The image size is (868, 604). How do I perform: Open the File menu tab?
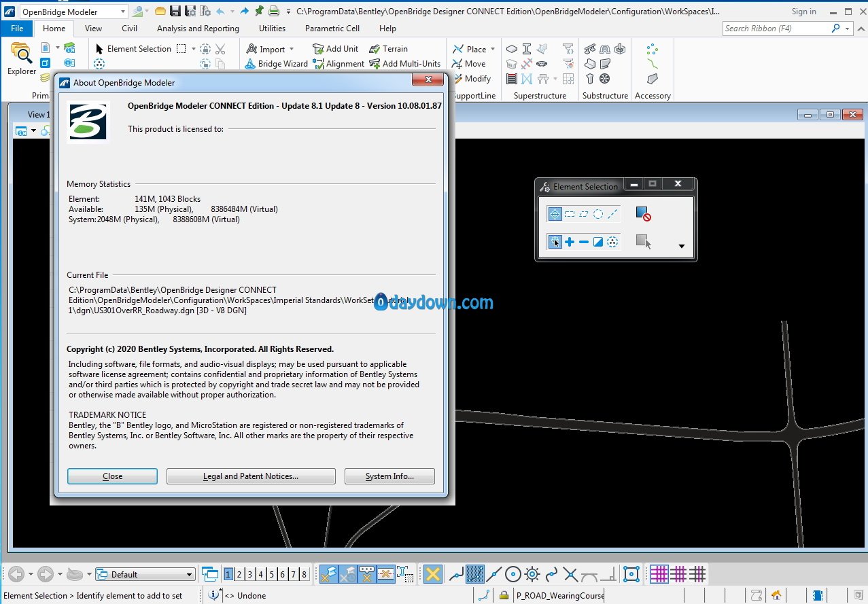[17, 29]
